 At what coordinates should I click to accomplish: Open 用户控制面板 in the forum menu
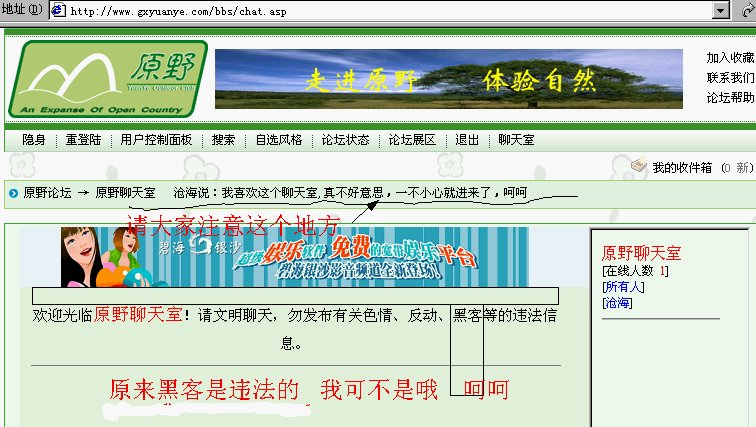tap(156, 140)
